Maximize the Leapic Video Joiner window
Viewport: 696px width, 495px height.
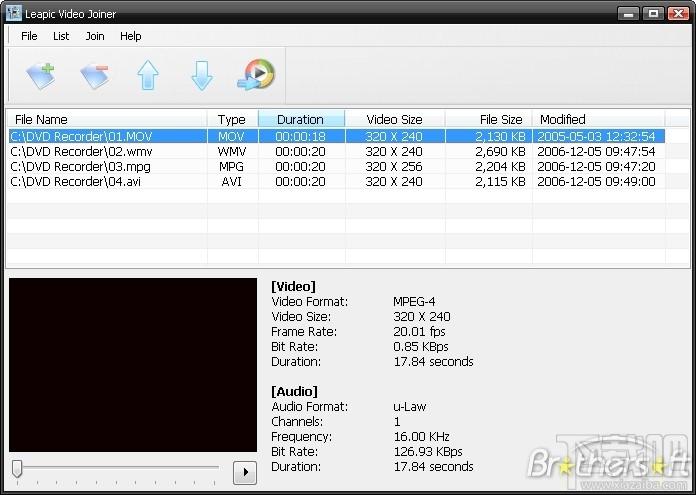click(x=653, y=13)
